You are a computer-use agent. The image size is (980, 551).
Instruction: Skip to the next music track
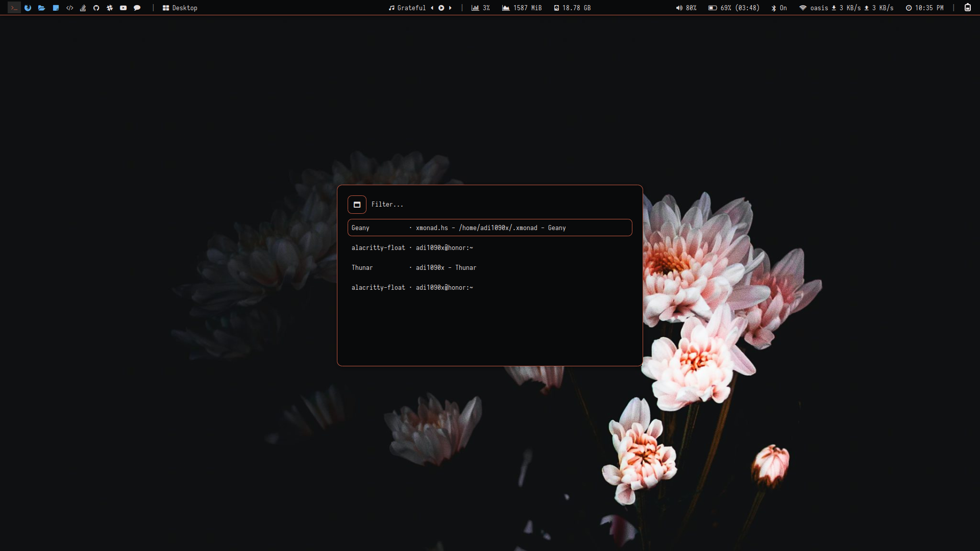(x=450, y=8)
